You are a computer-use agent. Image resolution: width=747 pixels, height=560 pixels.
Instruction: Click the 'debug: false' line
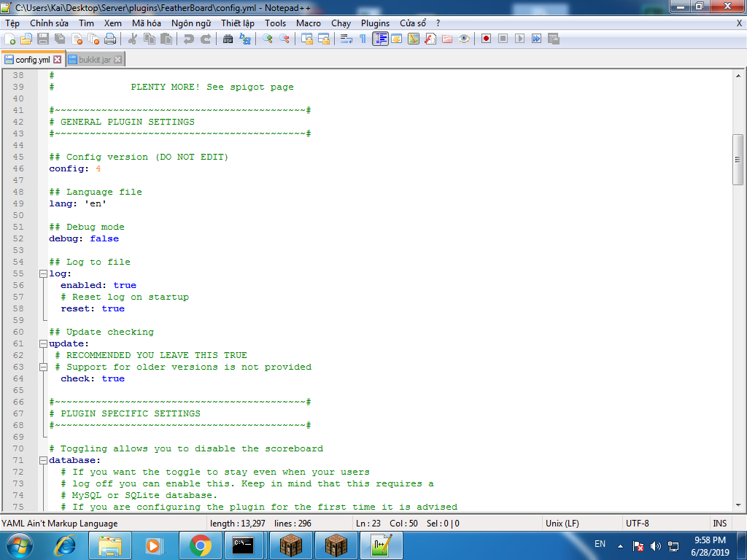(x=84, y=238)
